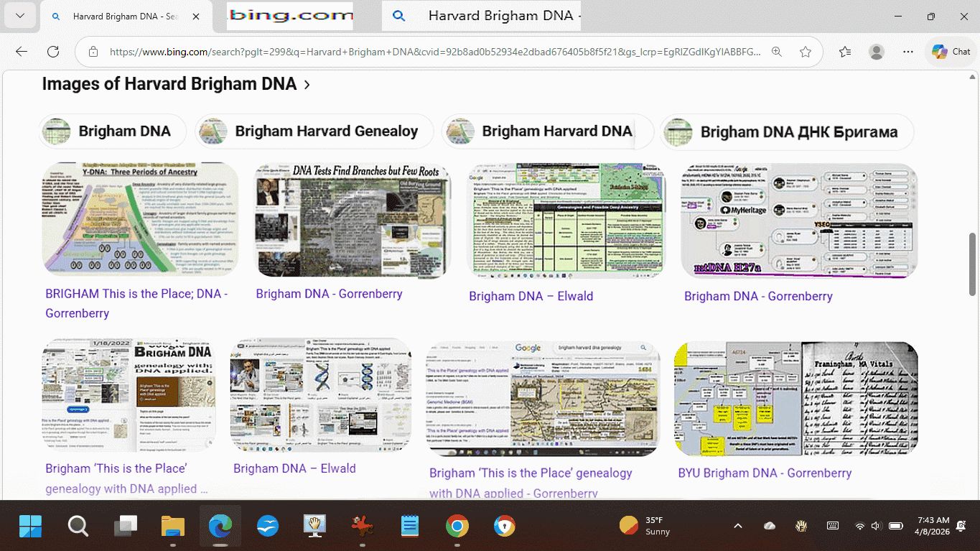Open the Settings and more ellipsis menu

pyautogui.click(x=908, y=52)
